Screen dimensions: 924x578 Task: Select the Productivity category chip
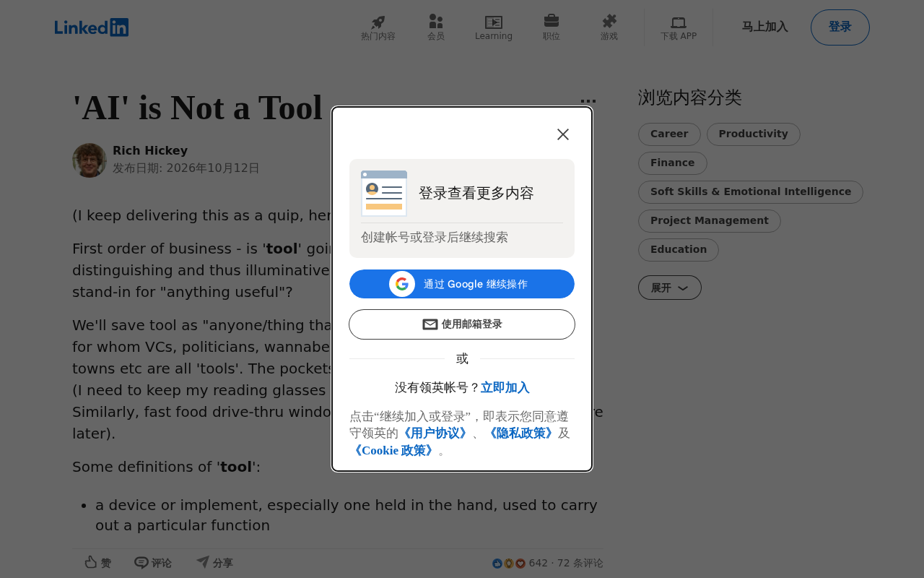pyautogui.click(x=754, y=134)
